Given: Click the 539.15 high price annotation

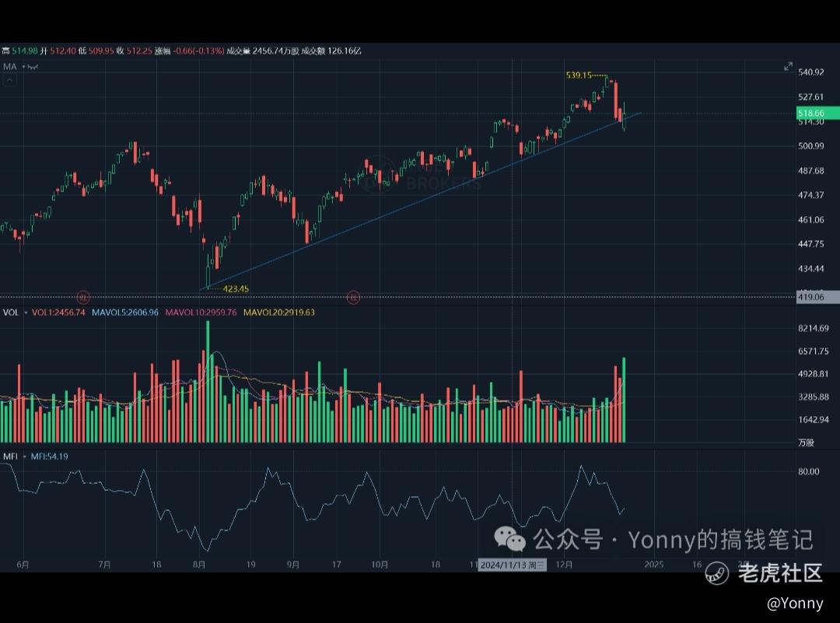Looking at the screenshot, I should [x=579, y=75].
